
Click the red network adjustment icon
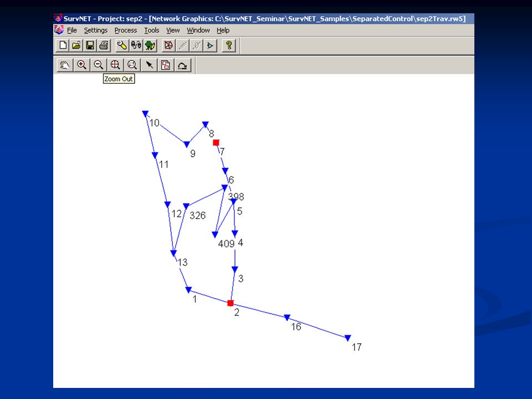coord(168,45)
